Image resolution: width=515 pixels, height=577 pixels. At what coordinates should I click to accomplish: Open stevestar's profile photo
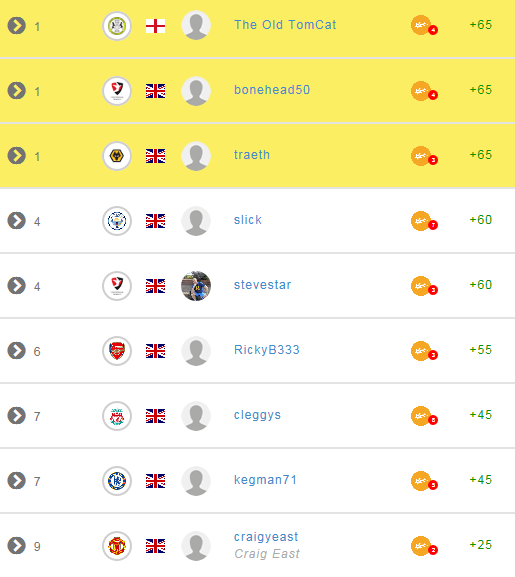(196, 286)
